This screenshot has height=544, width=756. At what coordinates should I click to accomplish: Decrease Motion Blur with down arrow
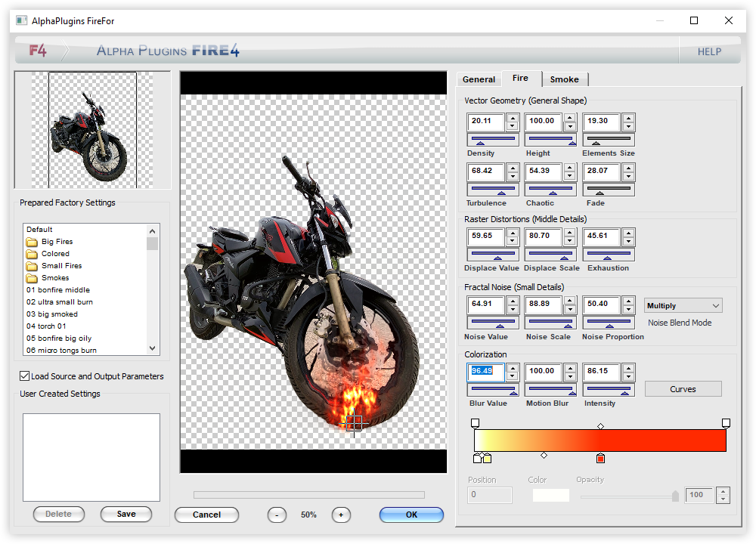coord(570,377)
